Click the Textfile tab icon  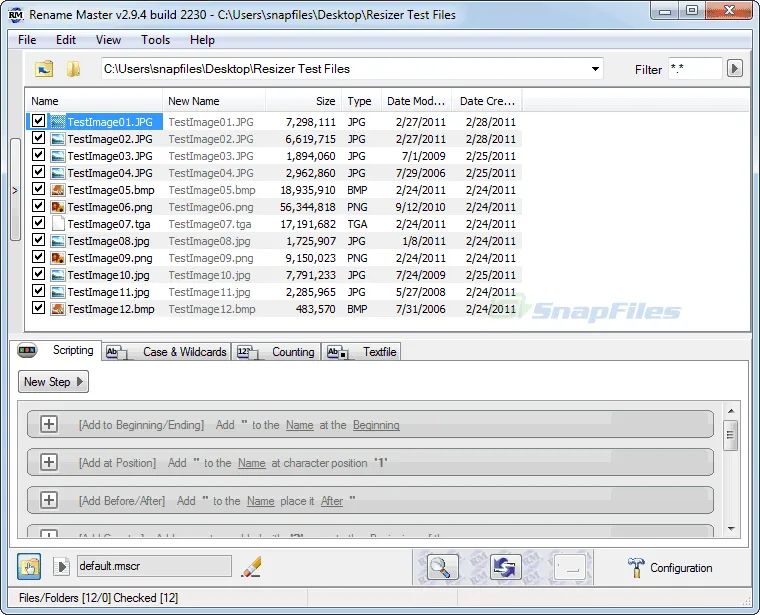click(338, 352)
